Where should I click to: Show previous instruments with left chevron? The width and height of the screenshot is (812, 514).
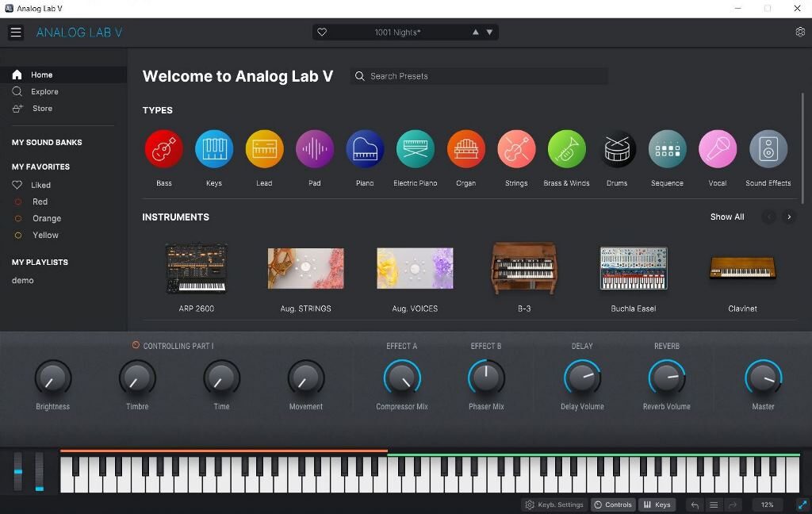pyautogui.click(x=769, y=217)
